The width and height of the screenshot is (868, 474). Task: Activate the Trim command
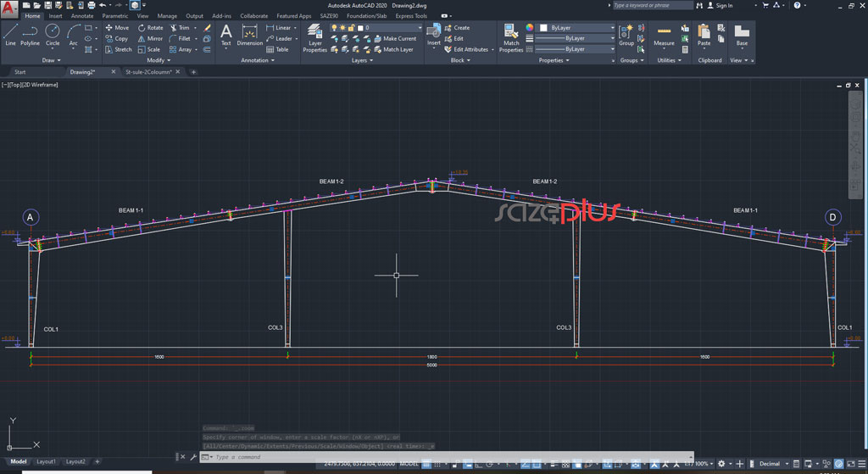tap(180, 28)
